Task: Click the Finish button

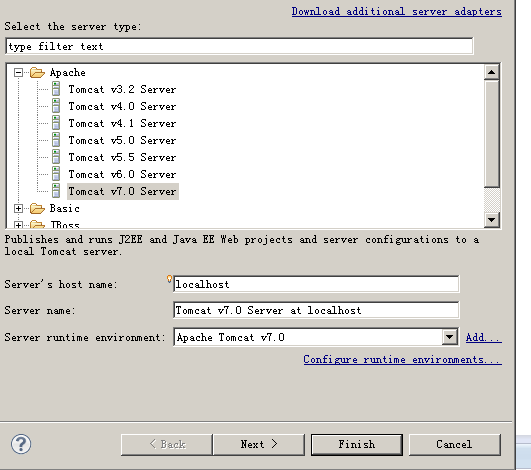Action: [357, 444]
